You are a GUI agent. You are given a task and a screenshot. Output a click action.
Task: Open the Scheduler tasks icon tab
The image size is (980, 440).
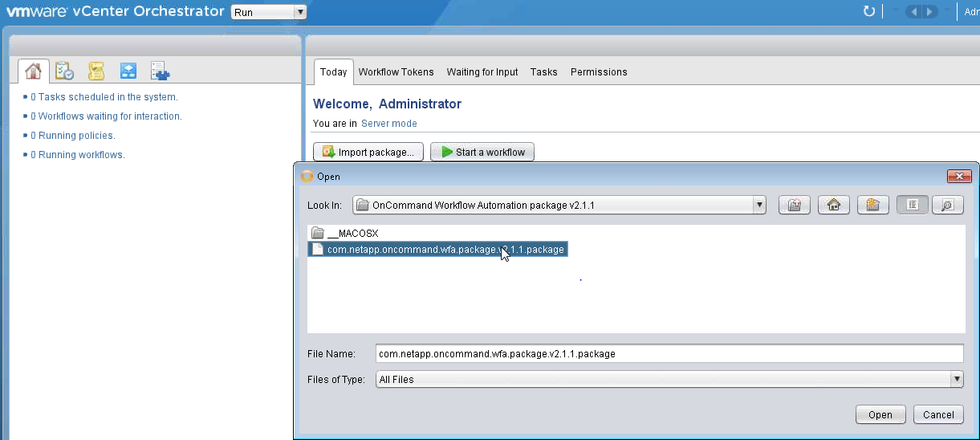(x=64, y=71)
